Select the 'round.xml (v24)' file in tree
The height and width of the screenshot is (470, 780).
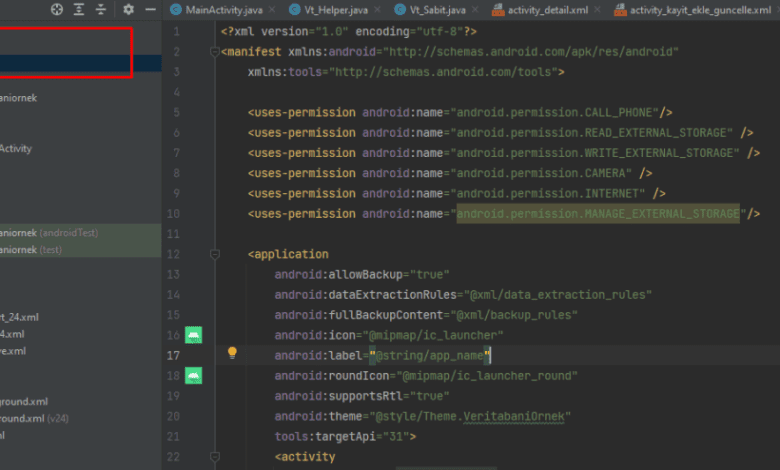34,418
